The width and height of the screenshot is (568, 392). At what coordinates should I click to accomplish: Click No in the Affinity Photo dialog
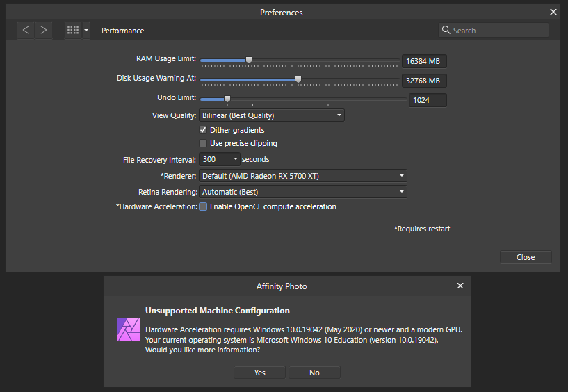[314, 373]
